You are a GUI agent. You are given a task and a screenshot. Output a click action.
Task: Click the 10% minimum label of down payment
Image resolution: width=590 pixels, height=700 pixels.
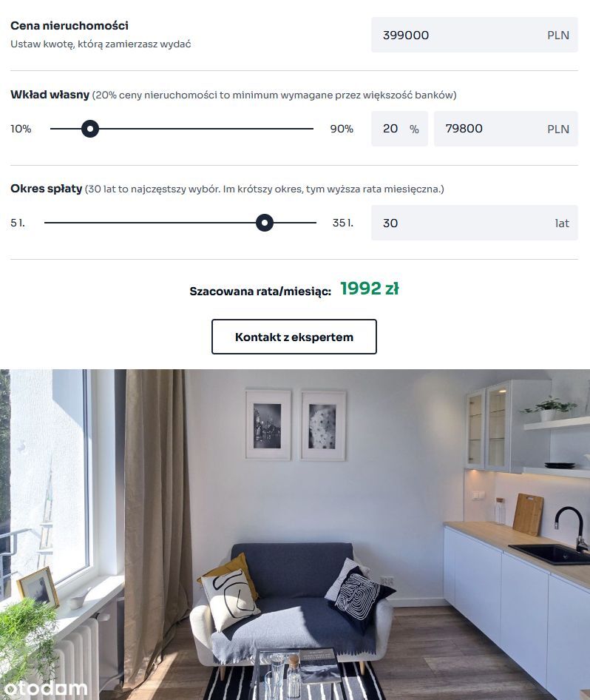pyautogui.click(x=21, y=129)
